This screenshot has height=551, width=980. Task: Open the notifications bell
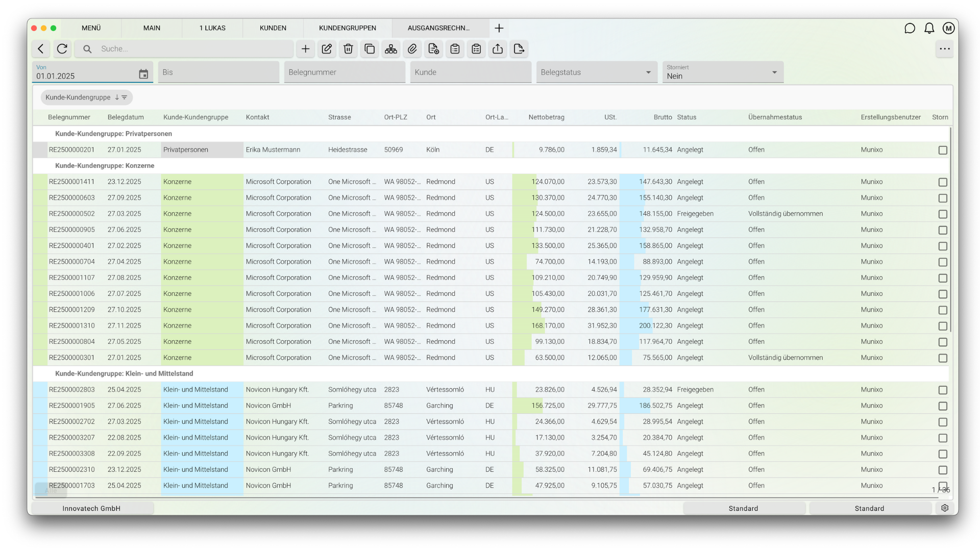[x=929, y=28]
